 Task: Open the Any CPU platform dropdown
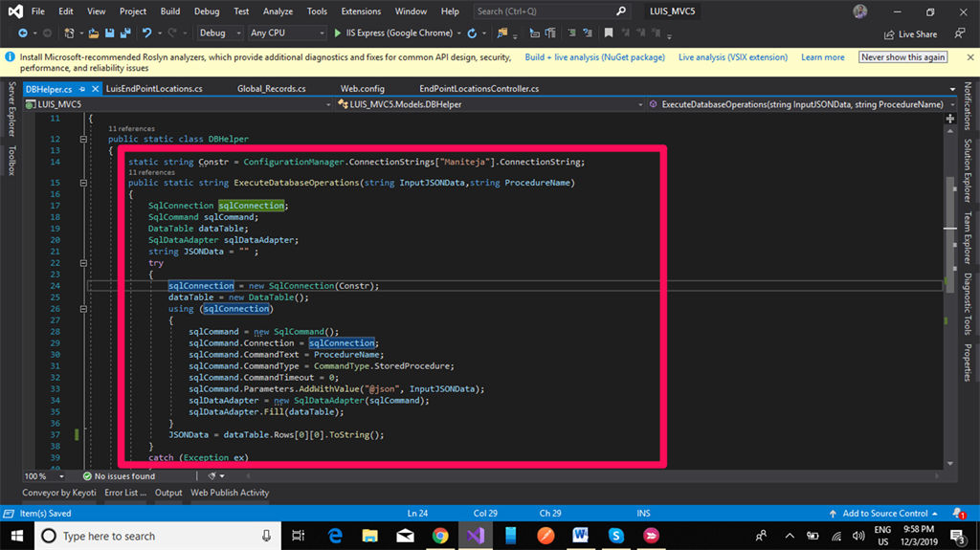tap(285, 33)
